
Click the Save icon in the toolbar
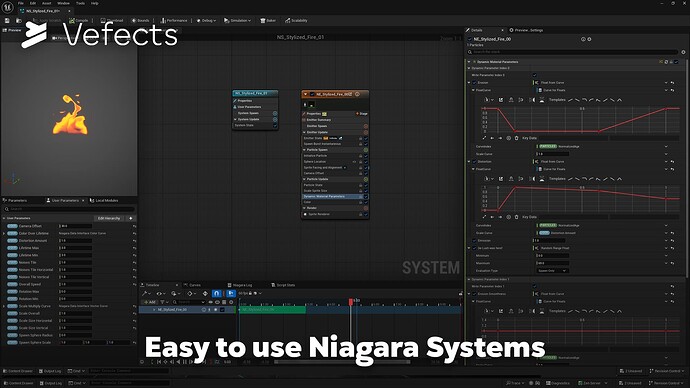click(x=7, y=21)
